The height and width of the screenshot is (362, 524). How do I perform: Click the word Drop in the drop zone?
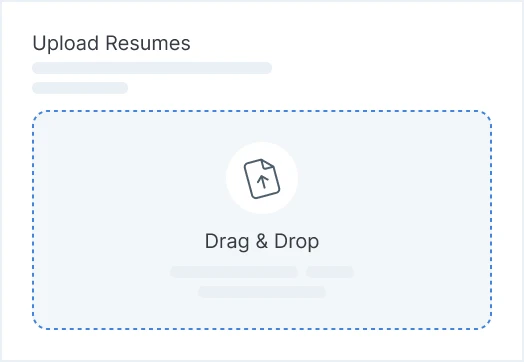coord(297,241)
